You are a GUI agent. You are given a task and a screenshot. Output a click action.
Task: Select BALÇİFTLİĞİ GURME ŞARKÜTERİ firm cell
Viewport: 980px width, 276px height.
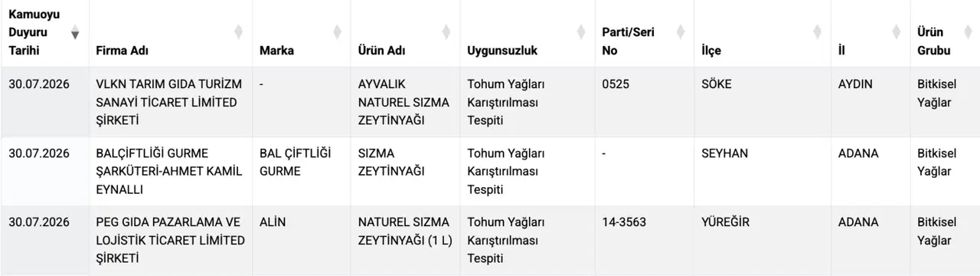coord(168,171)
